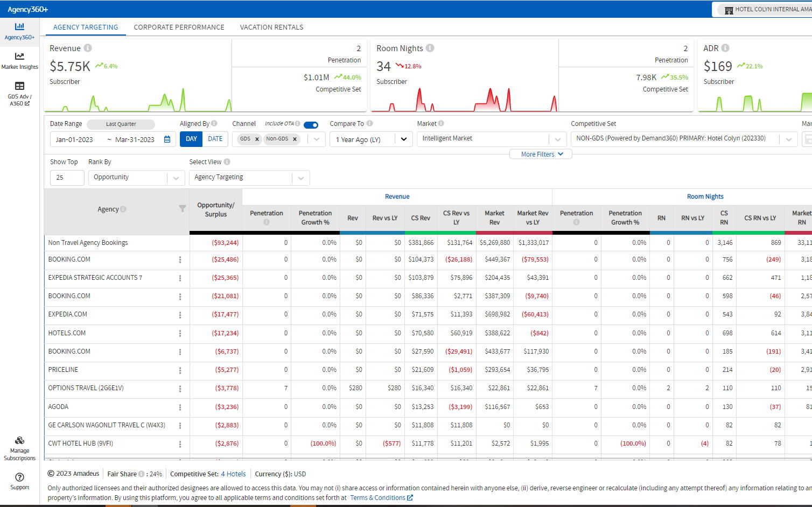
Task: Open the date range calendar picker
Action: click(x=167, y=139)
